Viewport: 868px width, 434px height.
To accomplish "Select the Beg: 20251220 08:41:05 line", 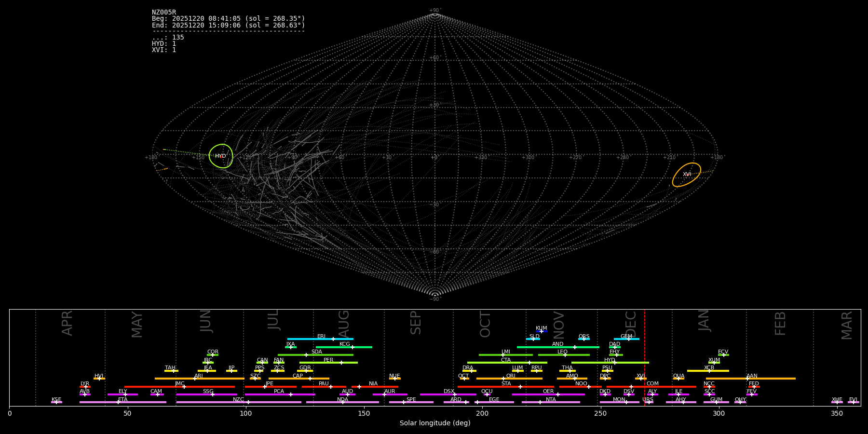I will coord(229,19).
